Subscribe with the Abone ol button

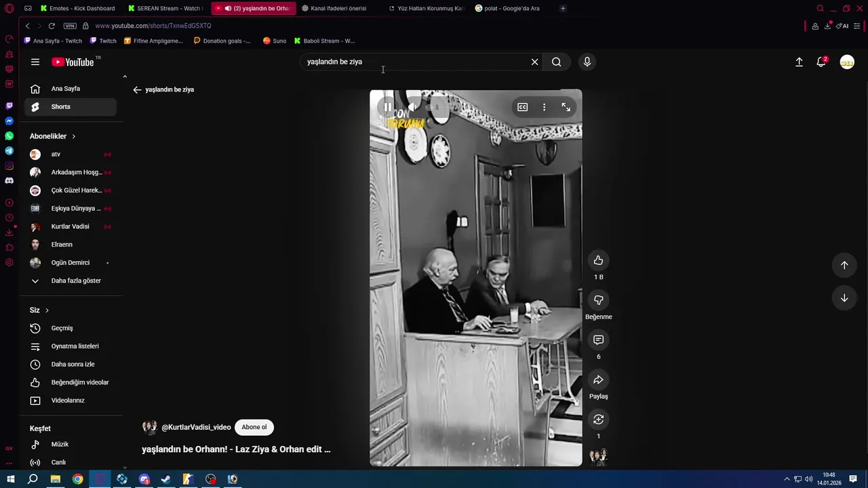(254, 427)
